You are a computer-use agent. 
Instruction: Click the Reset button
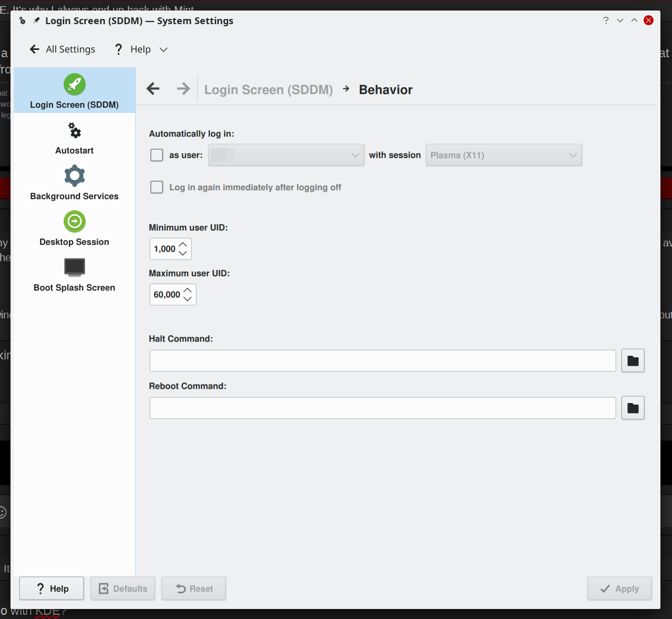[x=194, y=589]
